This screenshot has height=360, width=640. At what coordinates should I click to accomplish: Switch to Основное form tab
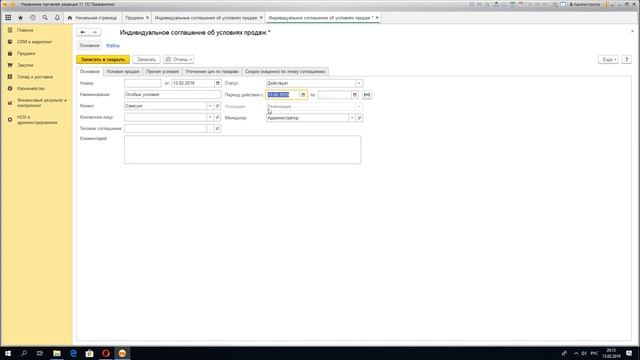(90, 71)
